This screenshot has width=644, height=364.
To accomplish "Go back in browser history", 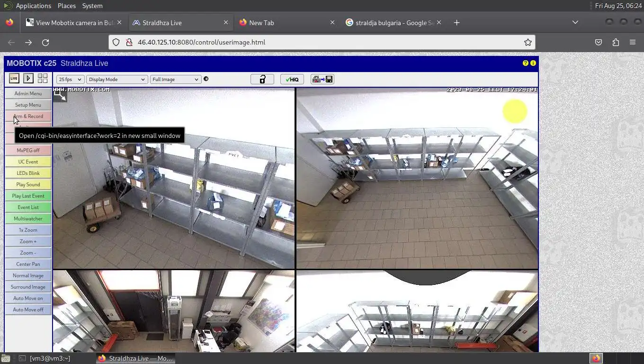I will tap(11, 42).
